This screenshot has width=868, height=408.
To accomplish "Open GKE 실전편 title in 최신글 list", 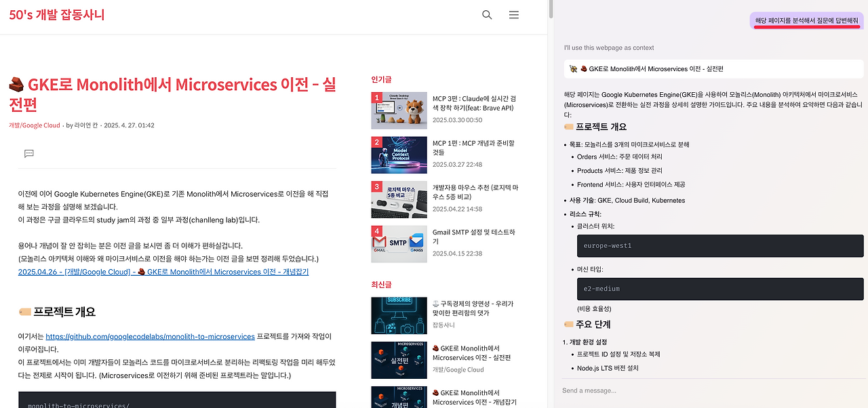I will coord(472,352).
